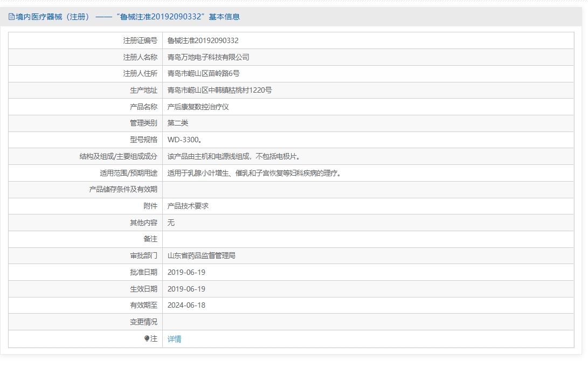Click the 注册证编号 label

tap(140, 40)
